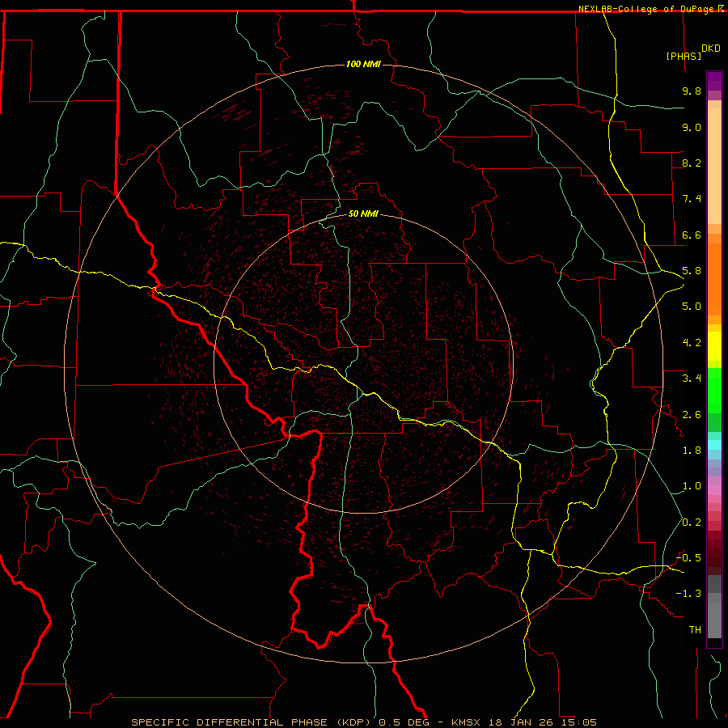The image size is (728, 728).
Task: Click the Specific Differential Phase caption at bottom
Action: (x=363, y=722)
